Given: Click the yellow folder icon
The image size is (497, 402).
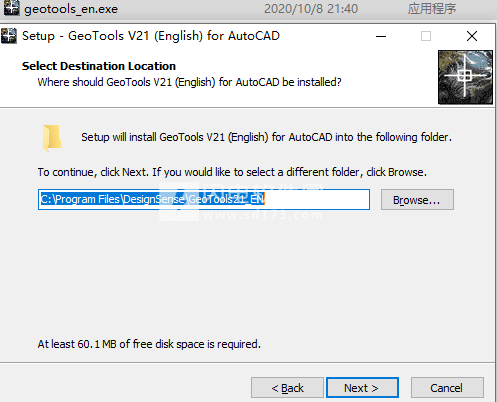Looking at the screenshot, I should 52,138.
